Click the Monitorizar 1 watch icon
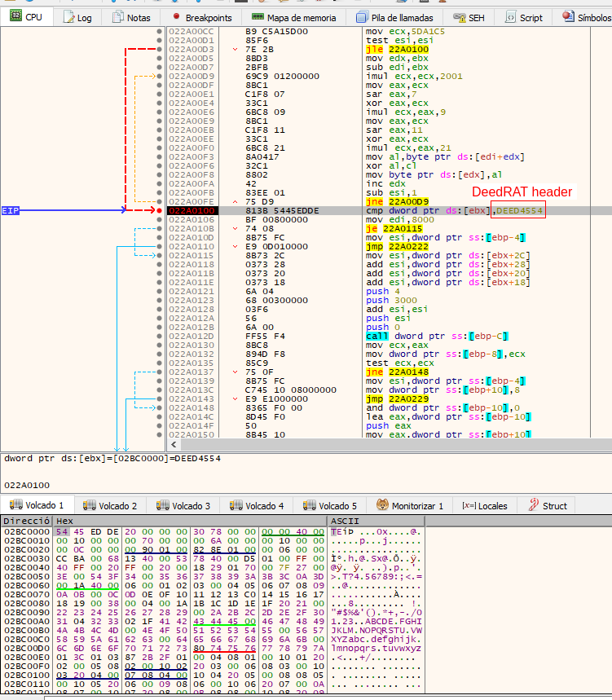612x700 pixels. click(x=382, y=505)
